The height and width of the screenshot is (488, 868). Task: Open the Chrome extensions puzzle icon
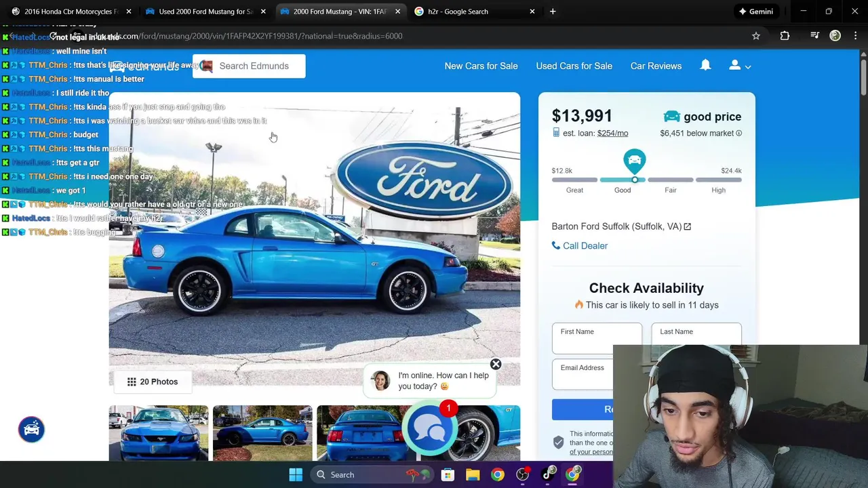point(785,36)
